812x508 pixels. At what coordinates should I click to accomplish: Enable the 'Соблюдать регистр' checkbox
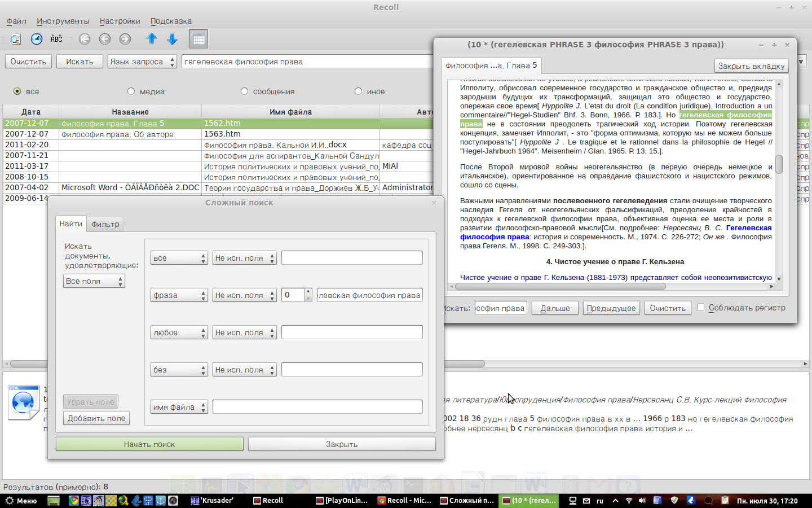coord(700,308)
